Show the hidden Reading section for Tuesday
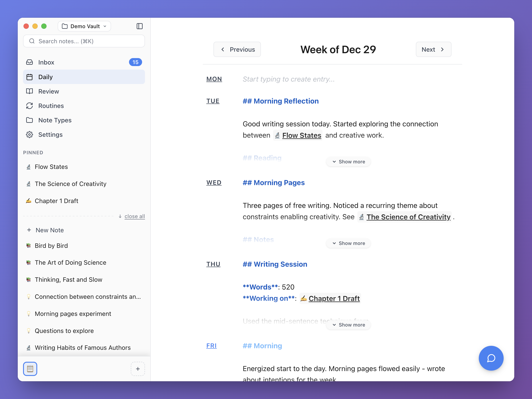This screenshot has height=399, width=532. (x=348, y=161)
